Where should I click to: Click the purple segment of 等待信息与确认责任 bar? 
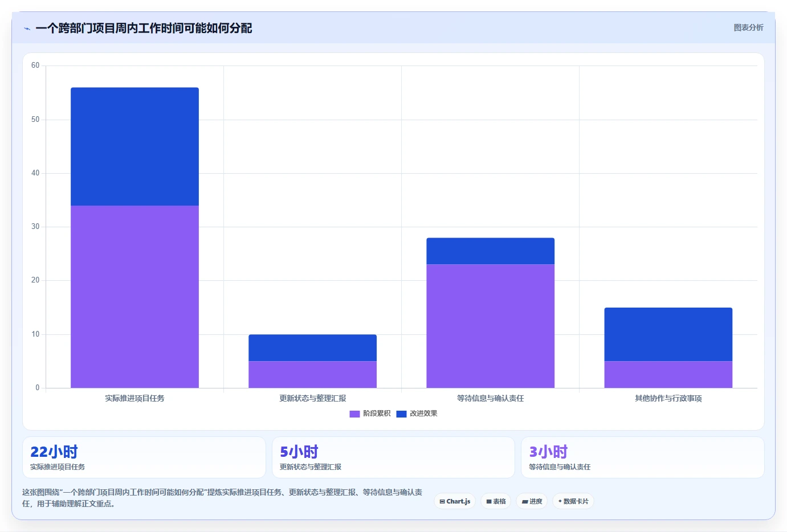tap(490, 326)
